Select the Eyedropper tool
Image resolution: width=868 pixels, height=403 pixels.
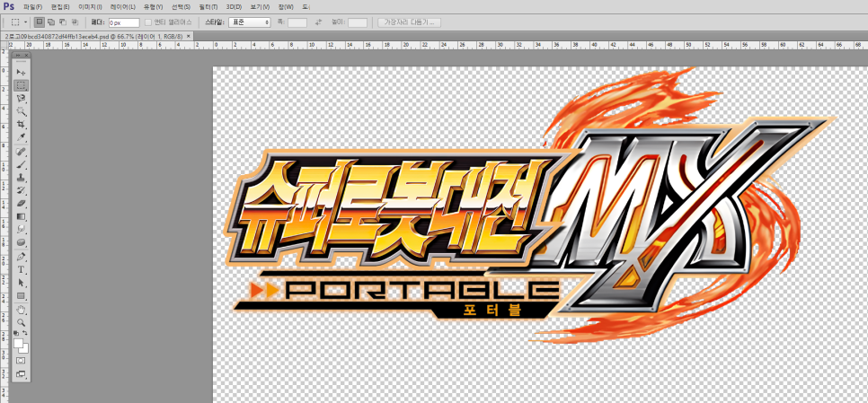click(21, 136)
